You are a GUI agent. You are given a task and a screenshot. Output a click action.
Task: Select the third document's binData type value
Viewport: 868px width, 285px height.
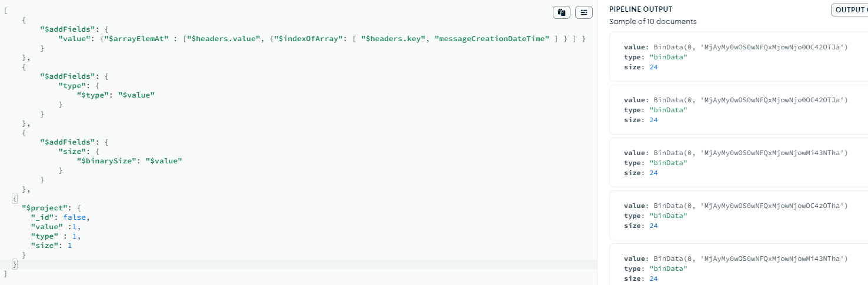[x=668, y=163]
